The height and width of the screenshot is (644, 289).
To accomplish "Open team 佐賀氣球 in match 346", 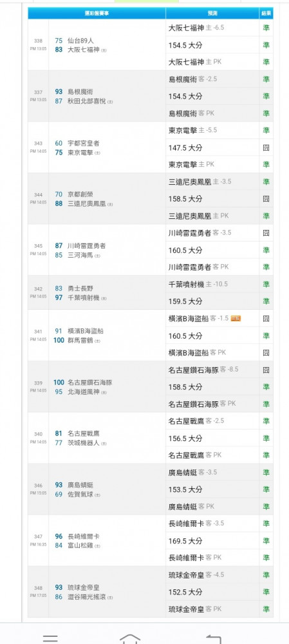I will pyautogui.click(x=81, y=495).
